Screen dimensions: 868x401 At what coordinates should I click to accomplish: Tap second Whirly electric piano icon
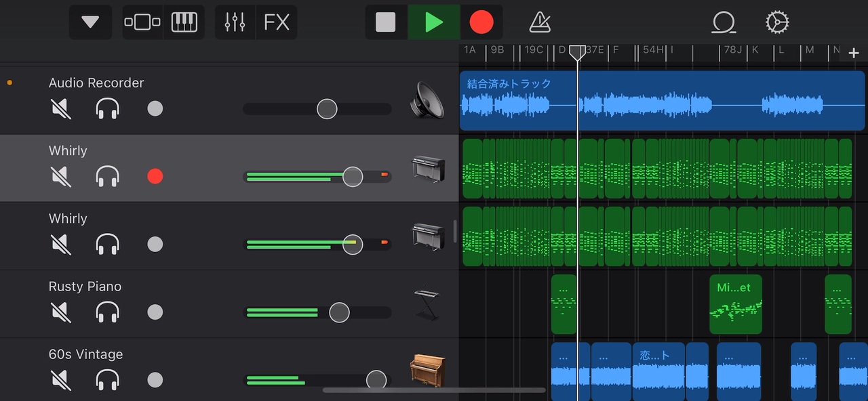tap(429, 237)
